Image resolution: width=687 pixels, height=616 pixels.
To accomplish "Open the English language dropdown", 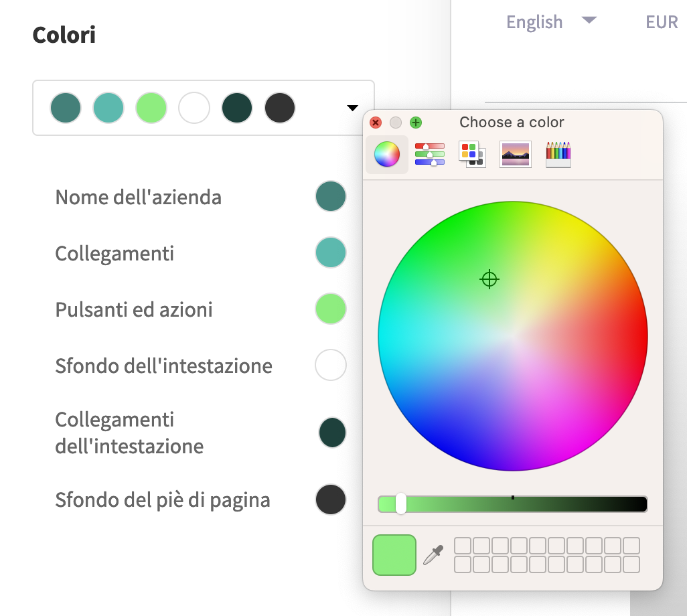I will pyautogui.click(x=550, y=22).
